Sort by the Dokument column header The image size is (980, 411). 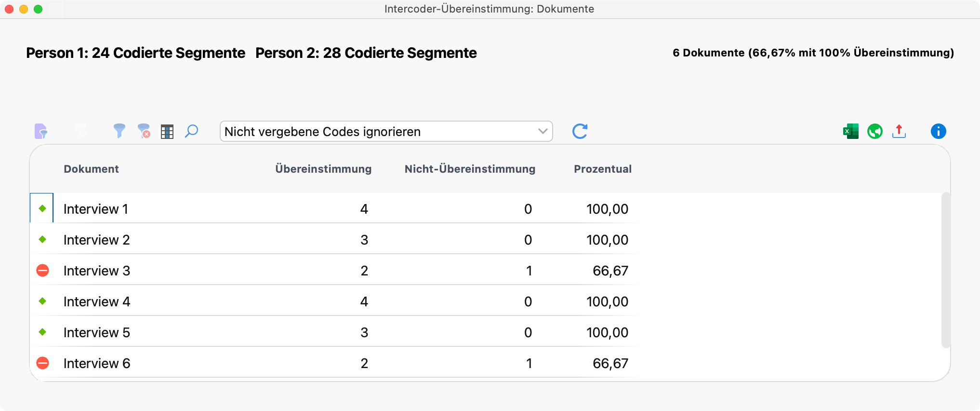click(x=91, y=169)
